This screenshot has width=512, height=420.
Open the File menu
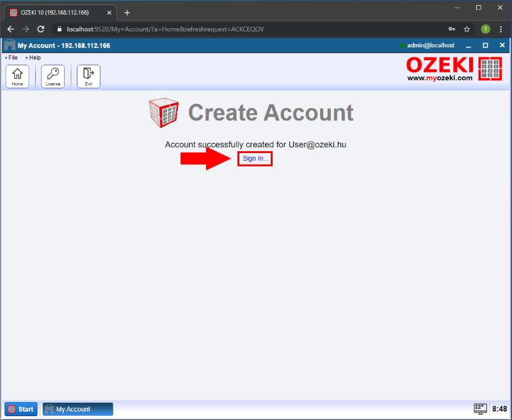coord(12,58)
